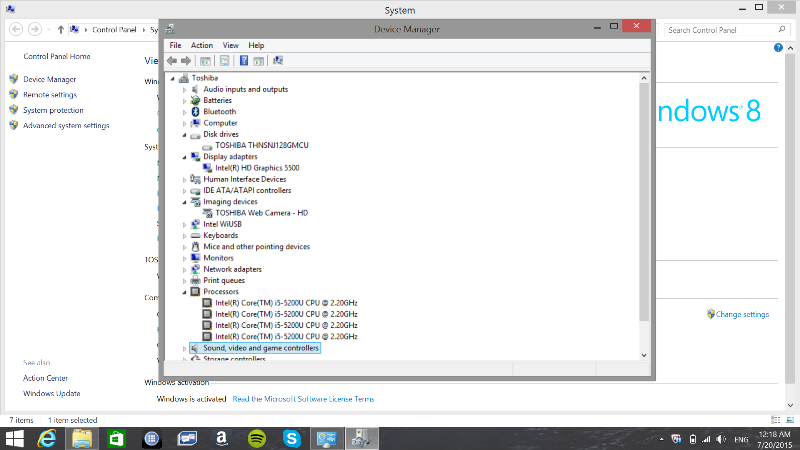
Task: Select TOSHIBA Web Camera - HD device
Action: click(x=261, y=213)
